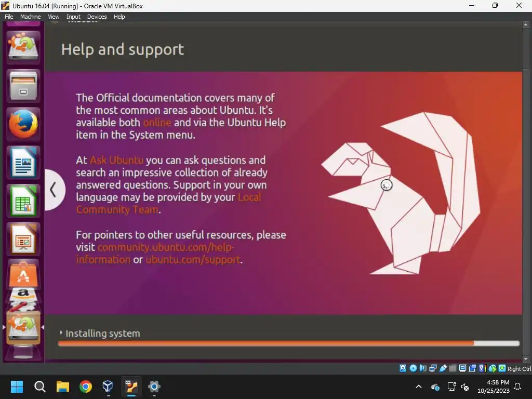
Task: Open Google Chrome from the taskbar
Action: (86, 387)
